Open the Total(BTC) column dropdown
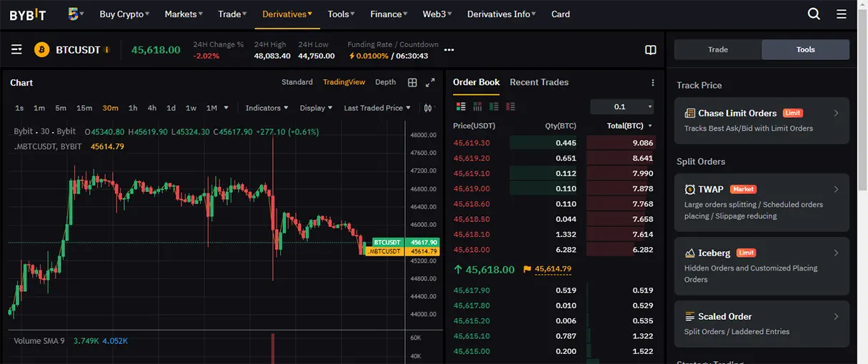 (x=629, y=126)
